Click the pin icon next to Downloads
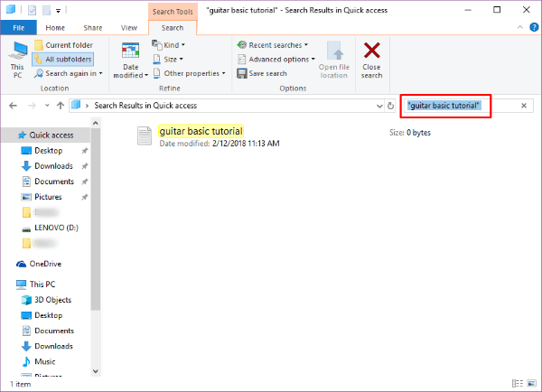 (84, 166)
